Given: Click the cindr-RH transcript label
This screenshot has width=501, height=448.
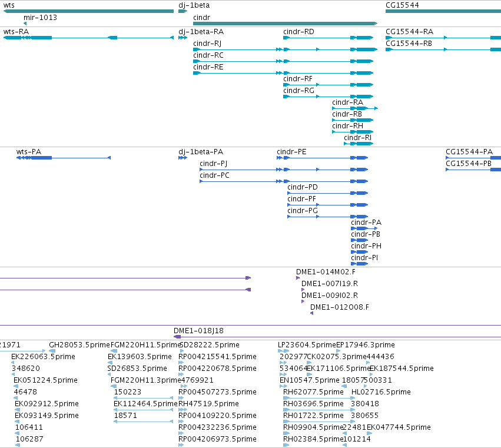Looking at the screenshot, I should 347,126.
